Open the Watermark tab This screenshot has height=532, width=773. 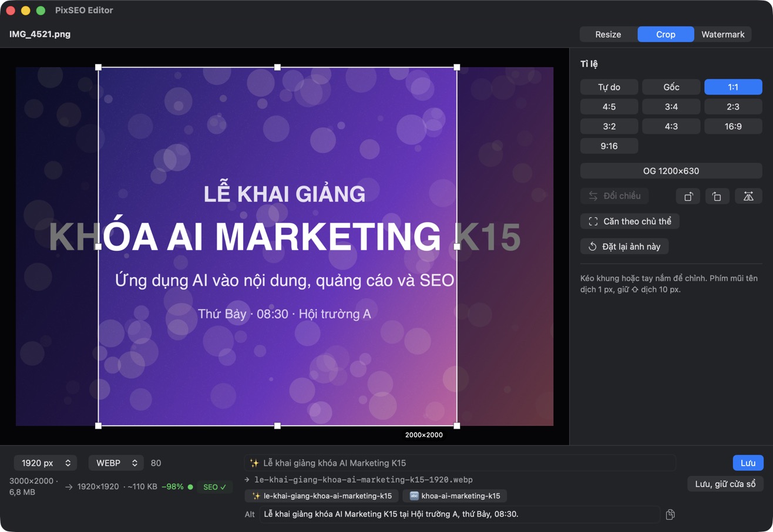[723, 35]
